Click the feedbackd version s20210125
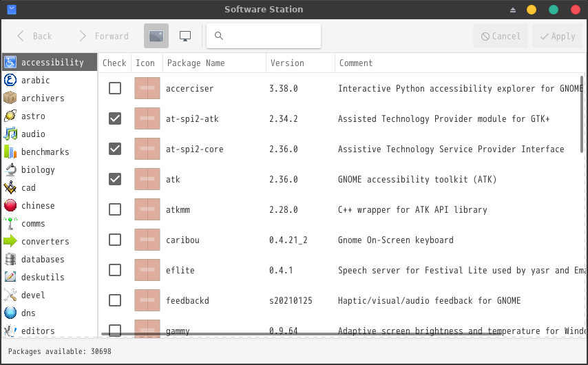Image resolution: width=588 pixels, height=365 pixels. tap(291, 300)
